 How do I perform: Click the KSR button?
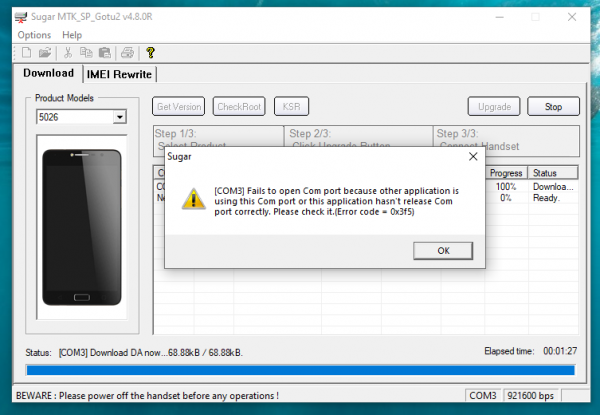click(291, 106)
